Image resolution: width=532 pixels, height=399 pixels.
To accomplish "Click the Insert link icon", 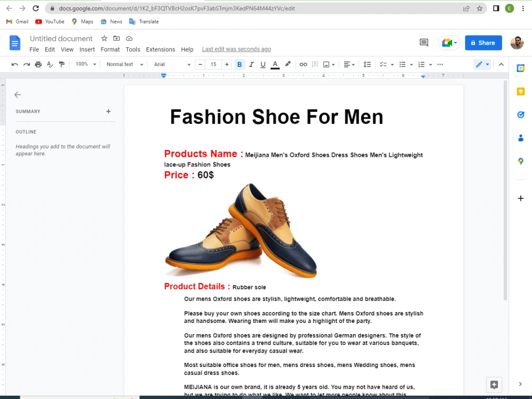I will point(303,64).
